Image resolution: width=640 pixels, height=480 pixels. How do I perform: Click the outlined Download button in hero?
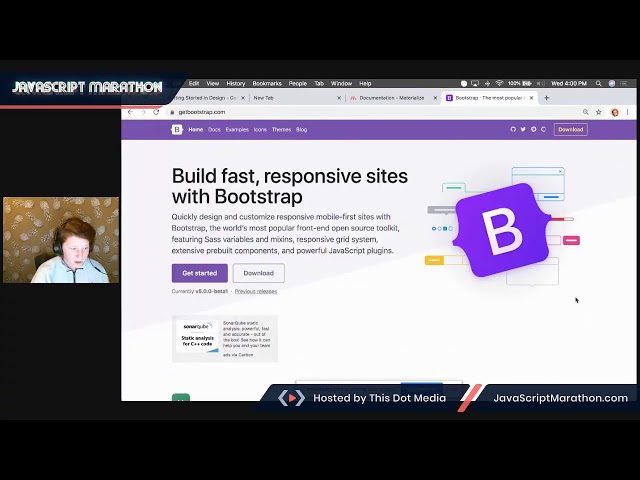tap(258, 273)
